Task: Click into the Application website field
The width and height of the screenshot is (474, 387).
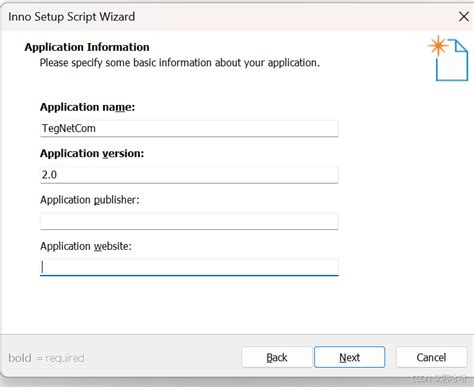Action: tap(189, 267)
